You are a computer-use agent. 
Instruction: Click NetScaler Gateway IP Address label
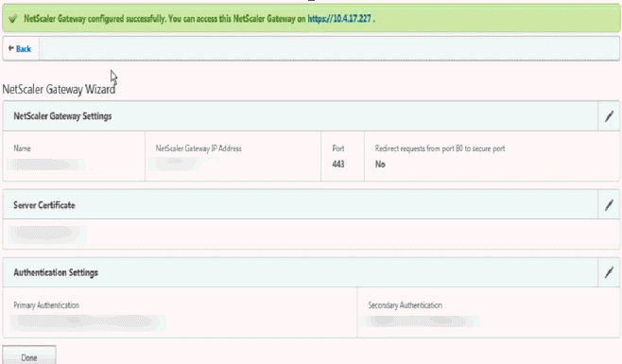coord(199,148)
